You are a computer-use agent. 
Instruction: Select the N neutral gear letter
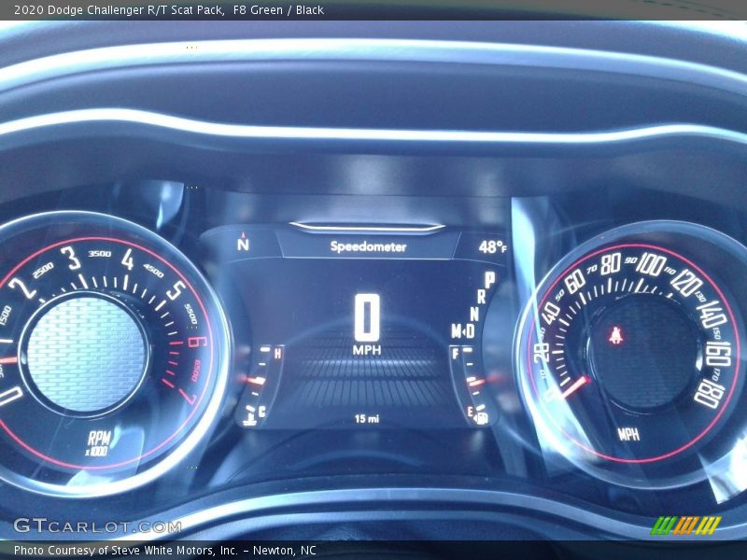(474, 314)
